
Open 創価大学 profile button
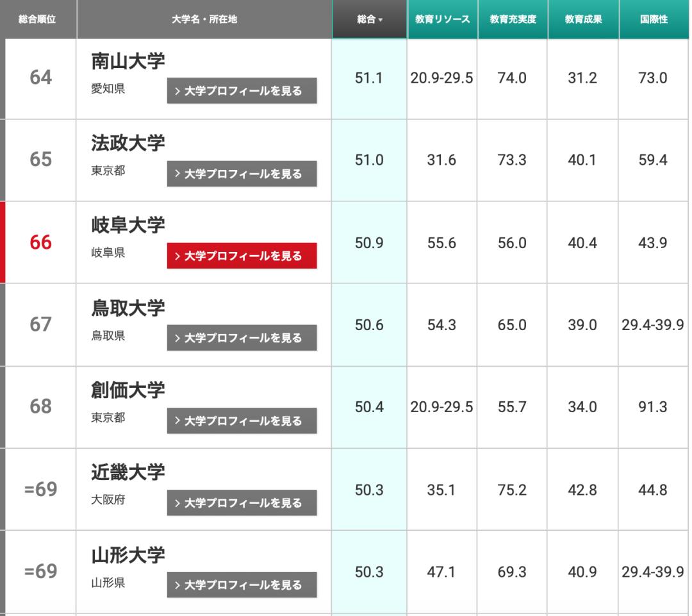242,420
